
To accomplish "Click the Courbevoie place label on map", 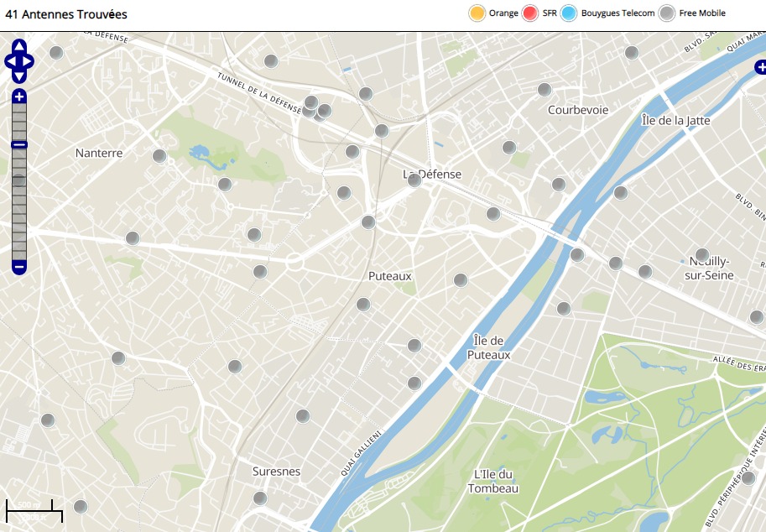I will click(x=578, y=110).
